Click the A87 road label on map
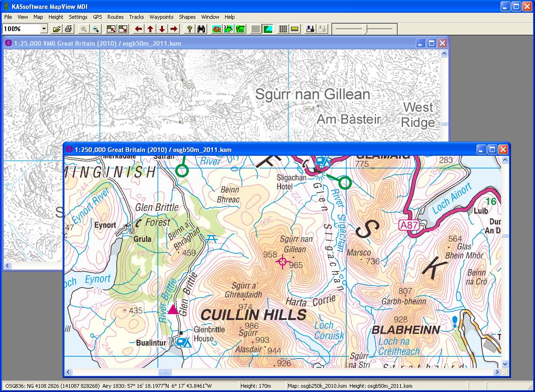Image resolution: width=535 pixels, height=392 pixels. pos(409,225)
